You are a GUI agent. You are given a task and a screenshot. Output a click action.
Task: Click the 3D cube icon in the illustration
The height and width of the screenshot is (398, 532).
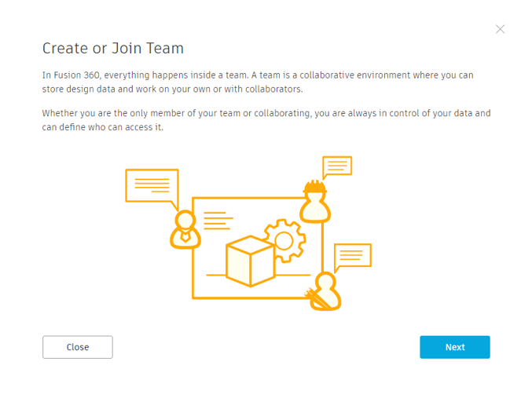(x=251, y=261)
